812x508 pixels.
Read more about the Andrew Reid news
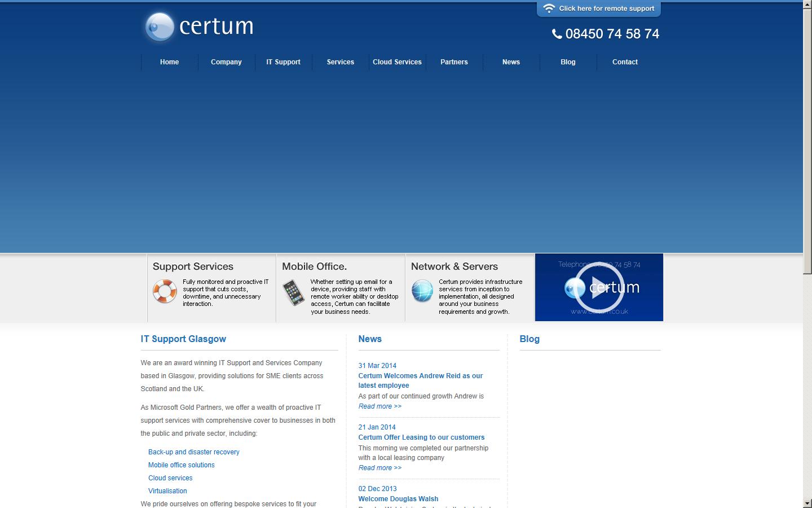tap(380, 406)
